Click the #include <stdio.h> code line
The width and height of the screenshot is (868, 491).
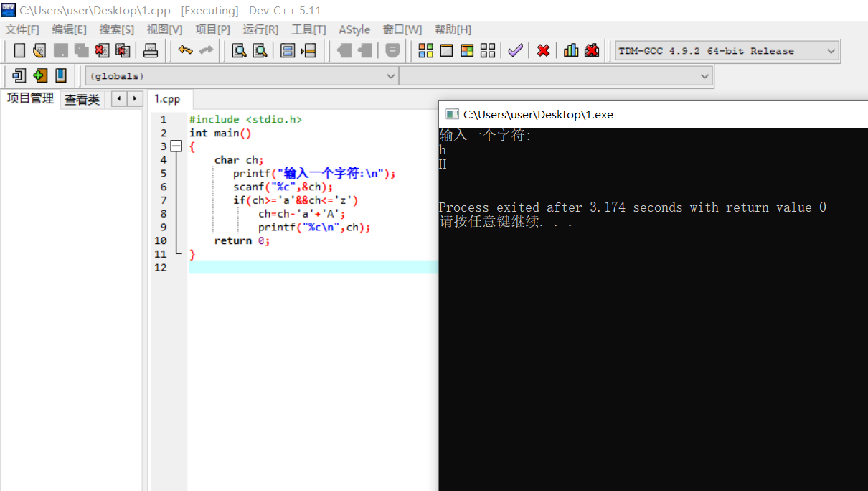pos(245,120)
